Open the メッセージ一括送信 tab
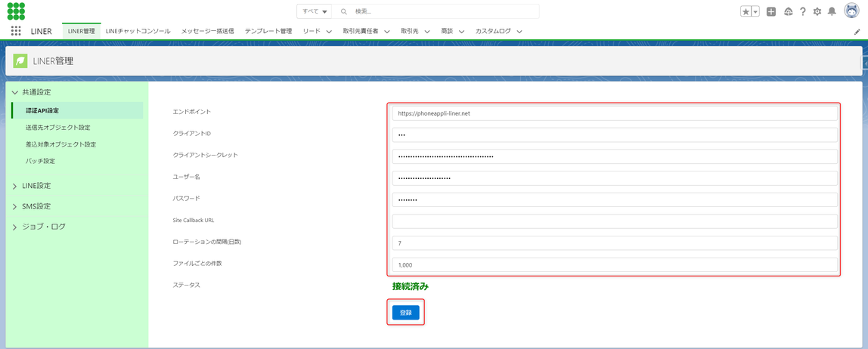The image size is (868, 349). 208,31
